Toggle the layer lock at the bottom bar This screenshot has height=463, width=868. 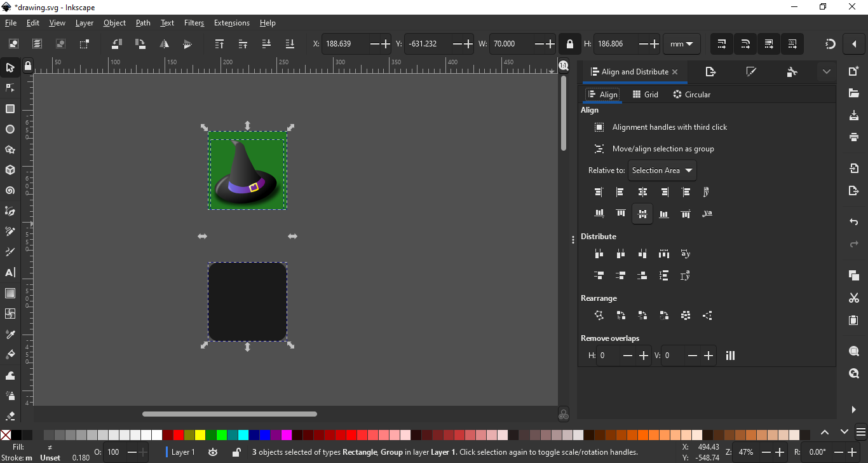pos(236,452)
